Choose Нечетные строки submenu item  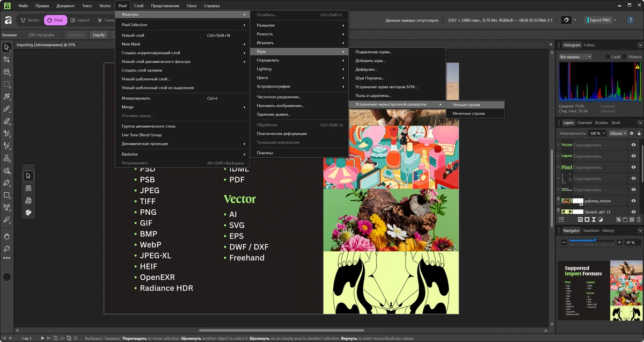[475, 113]
